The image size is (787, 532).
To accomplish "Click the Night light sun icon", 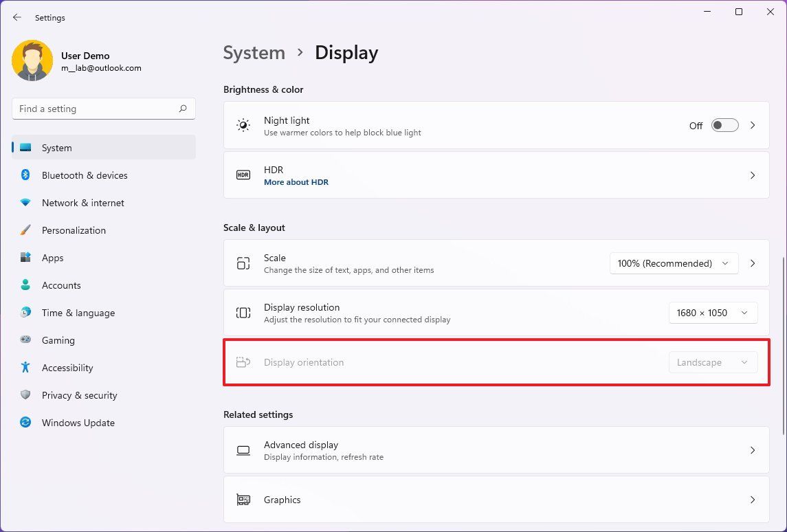I will 243,125.
